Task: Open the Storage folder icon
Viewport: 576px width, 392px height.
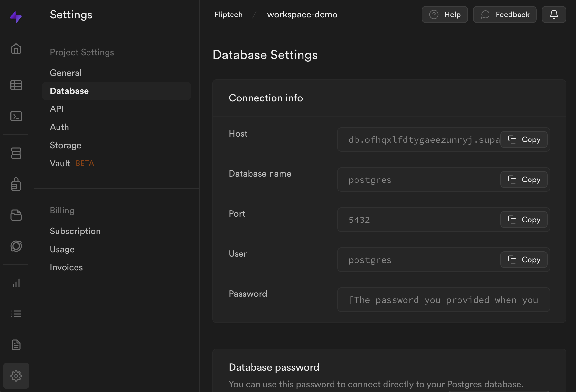Action: (16, 215)
